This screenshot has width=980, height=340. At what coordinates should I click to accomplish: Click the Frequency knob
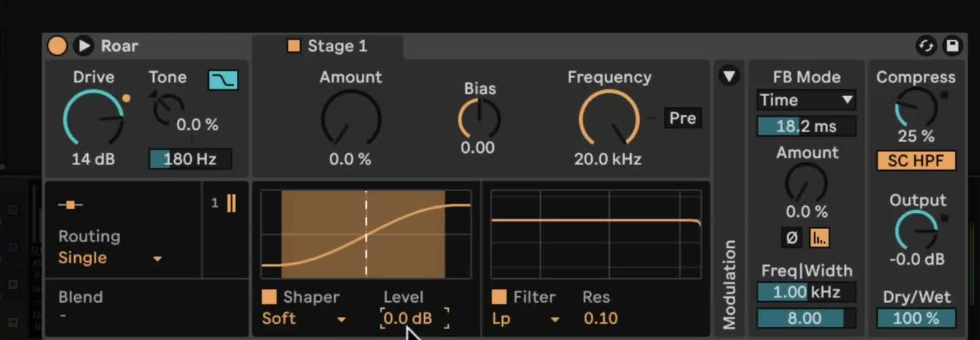coord(609,118)
